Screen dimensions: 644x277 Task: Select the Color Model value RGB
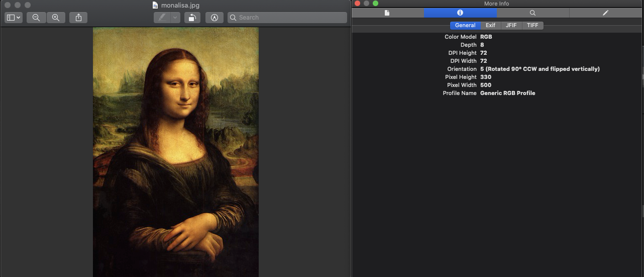tap(486, 37)
